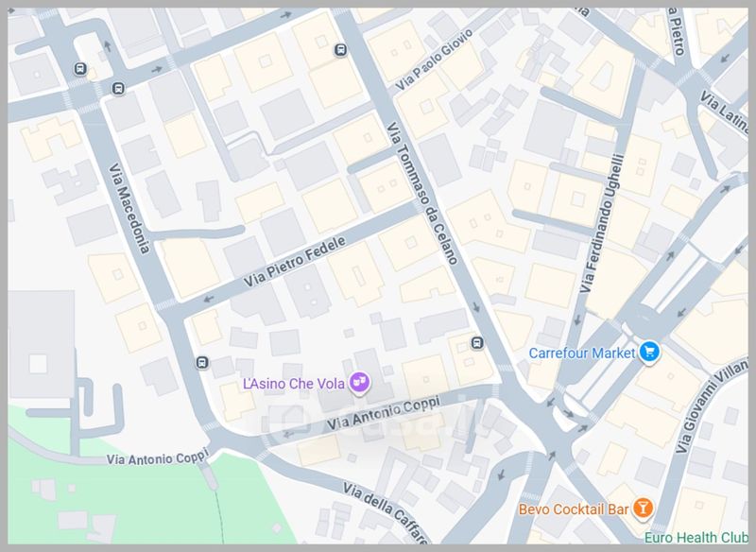Image resolution: width=756 pixels, height=552 pixels.
Task: Click the Carrefour Market shopping cart pin
Action: pos(649,352)
